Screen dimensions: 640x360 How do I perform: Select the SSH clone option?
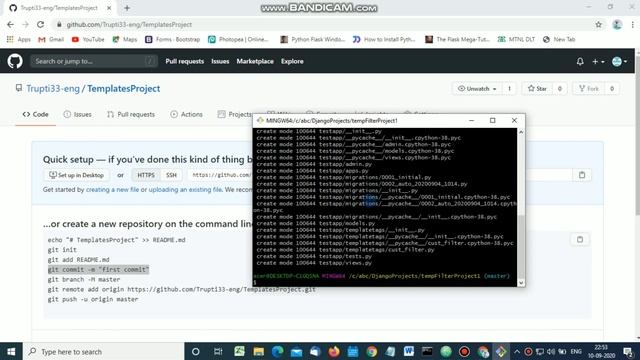(171, 175)
